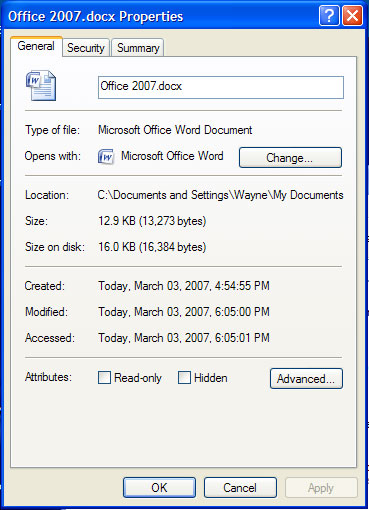Viewport: 369px width, 510px height.
Task: Click the 'Opens with:' label
Action: tap(53, 156)
